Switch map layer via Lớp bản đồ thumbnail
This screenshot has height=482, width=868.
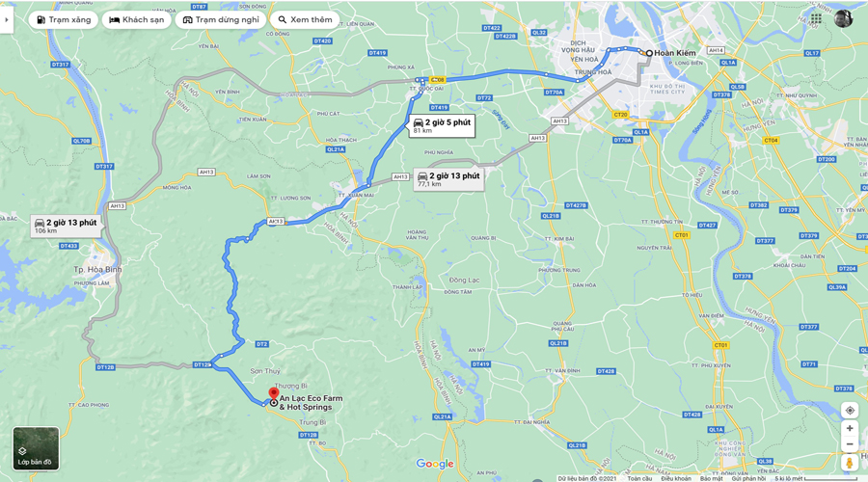(36, 449)
